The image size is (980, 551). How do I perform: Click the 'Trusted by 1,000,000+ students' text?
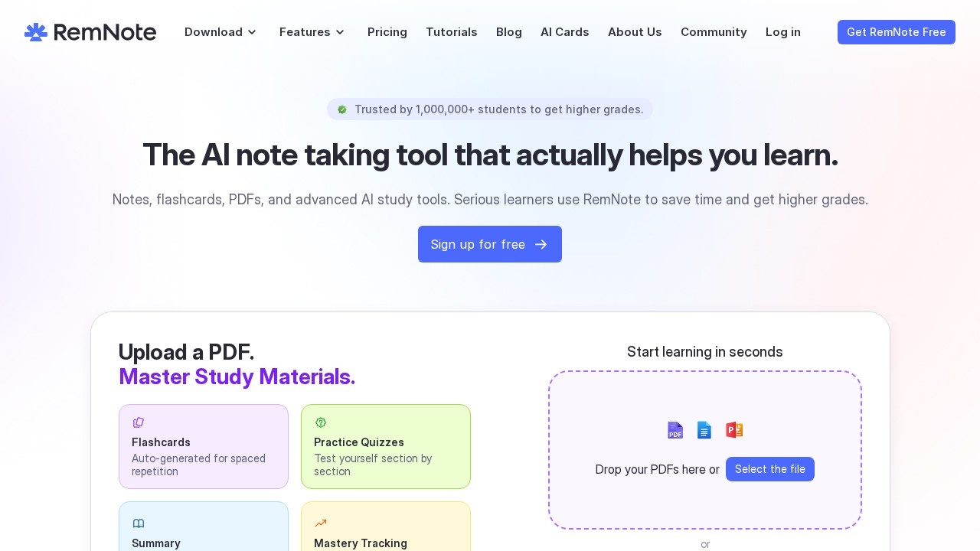coord(499,109)
